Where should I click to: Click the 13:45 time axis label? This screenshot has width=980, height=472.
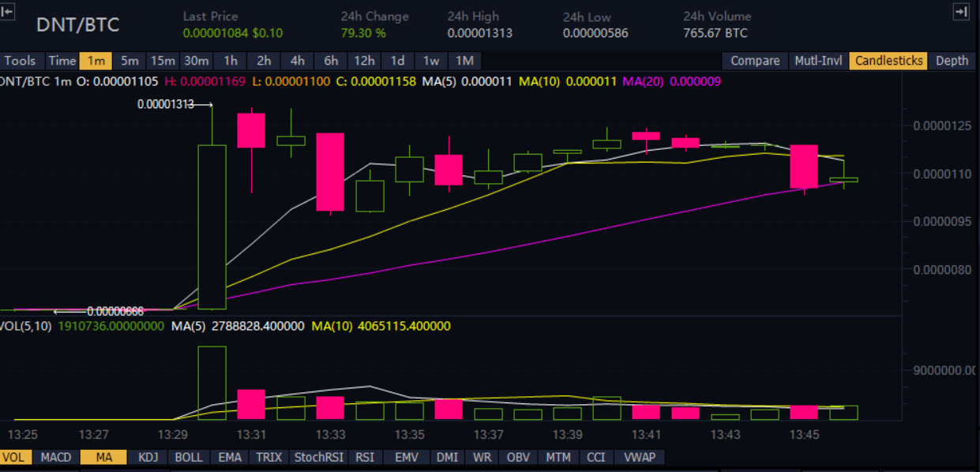[805, 435]
